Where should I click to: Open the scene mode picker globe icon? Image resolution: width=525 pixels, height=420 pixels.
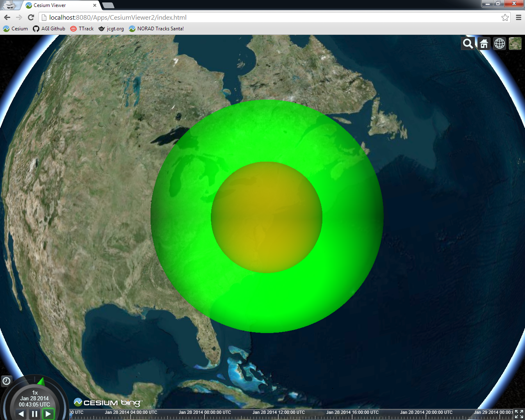(500, 43)
